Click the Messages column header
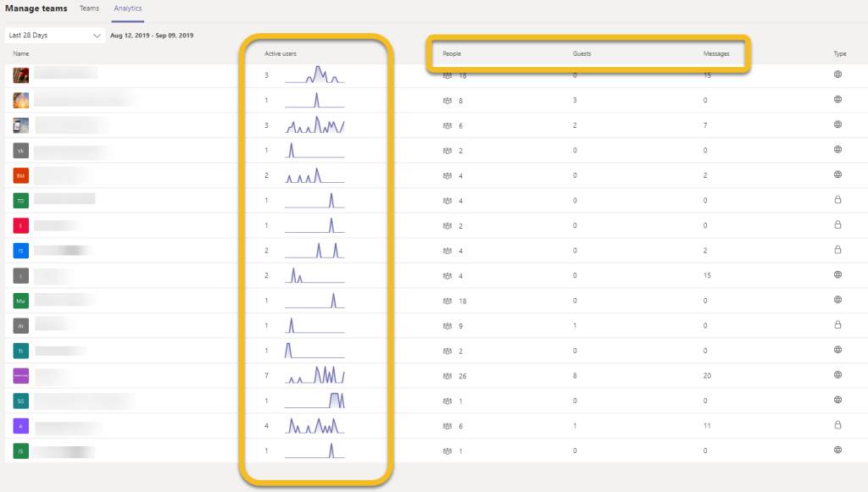Image resolution: width=868 pixels, height=492 pixels. pyautogui.click(x=717, y=53)
